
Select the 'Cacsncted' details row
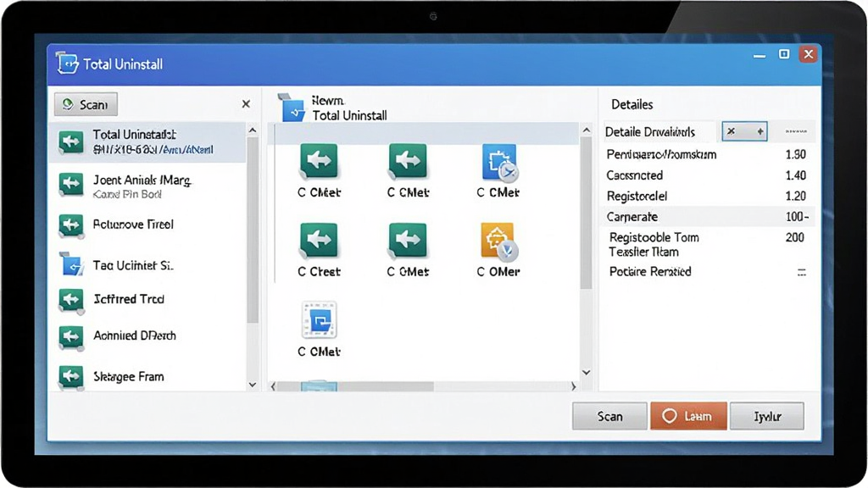(x=708, y=175)
